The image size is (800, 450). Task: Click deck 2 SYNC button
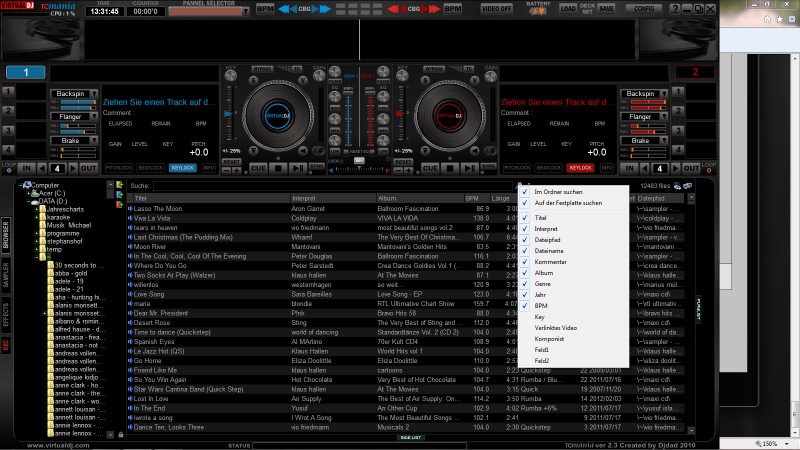489,167
